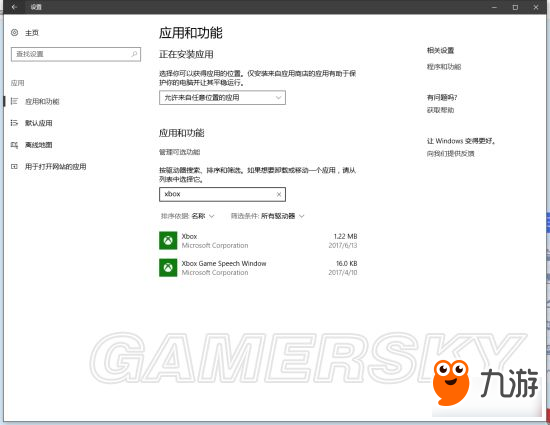Open Programs and Features (程序和功能) link
Image resolution: width=550 pixels, height=425 pixels.
pos(444,67)
